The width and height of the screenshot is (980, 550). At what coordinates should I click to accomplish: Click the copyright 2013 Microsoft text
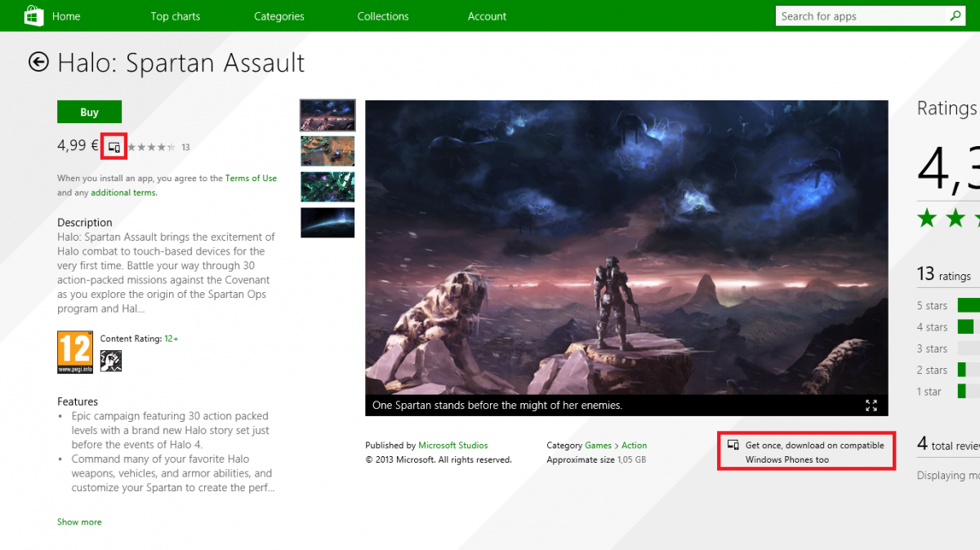click(x=439, y=459)
